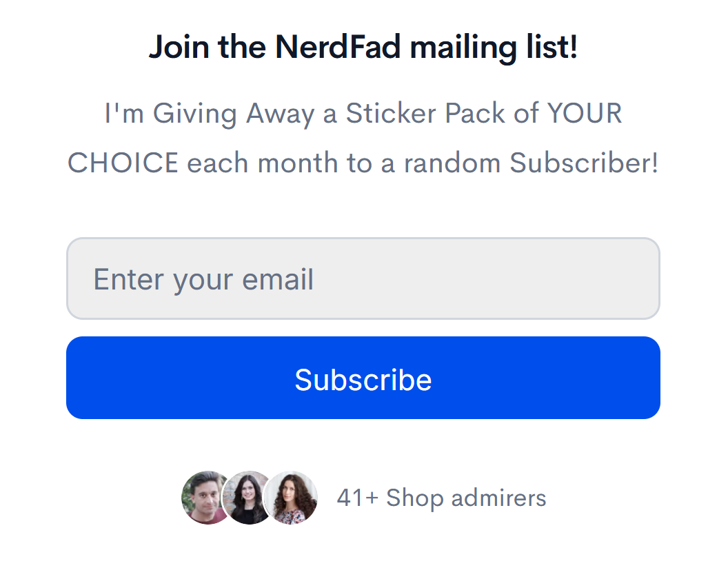Screen dimensions: 728x579
Task: Open the curly-haired woman's avatar photo
Action: click(292, 498)
